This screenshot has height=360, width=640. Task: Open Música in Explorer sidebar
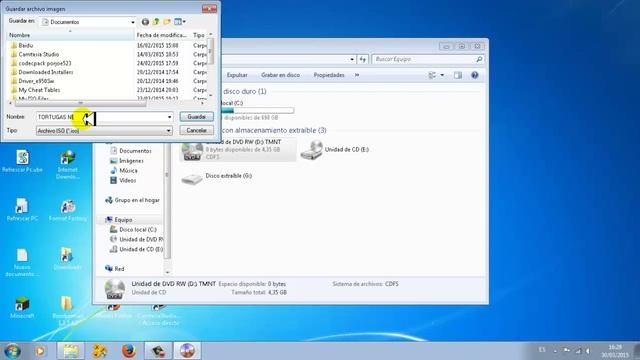click(x=124, y=171)
